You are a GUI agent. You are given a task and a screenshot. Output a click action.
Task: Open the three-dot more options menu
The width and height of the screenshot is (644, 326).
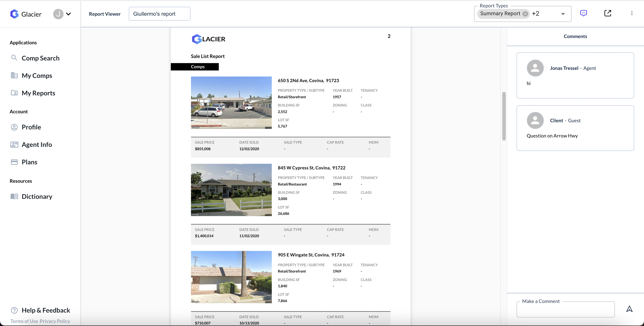pos(632,13)
